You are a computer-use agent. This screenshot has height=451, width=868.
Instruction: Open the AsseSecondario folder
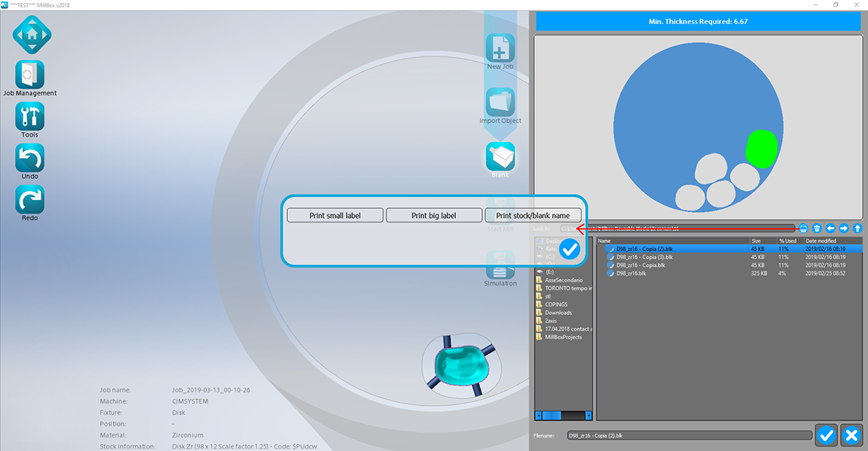click(563, 280)
